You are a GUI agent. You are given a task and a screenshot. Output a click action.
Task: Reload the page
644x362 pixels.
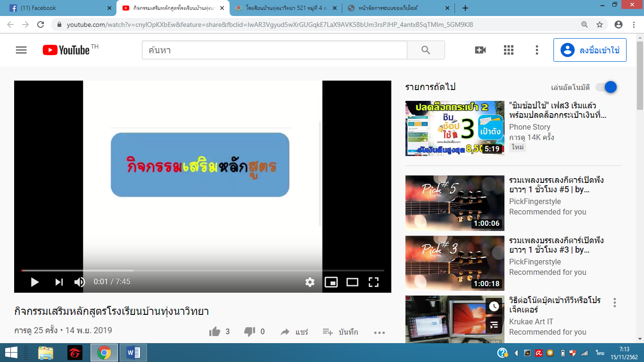[41, 25]
